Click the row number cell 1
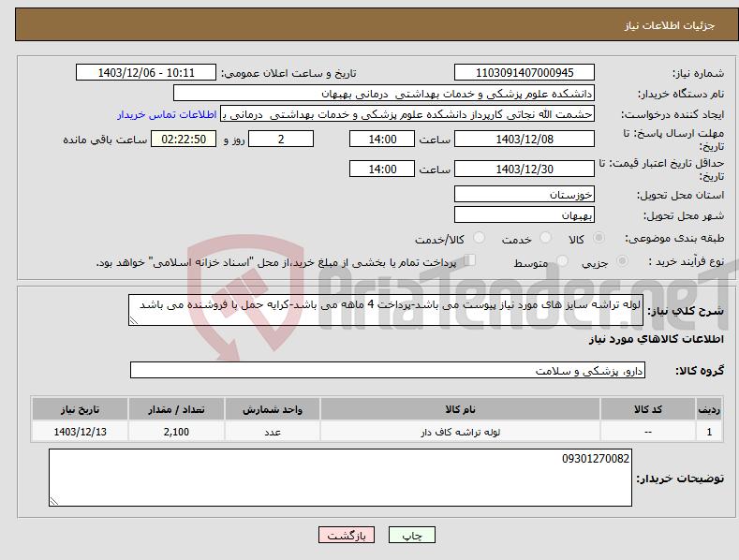The height and width of the screenshot is (560, 739). point(709,432)
